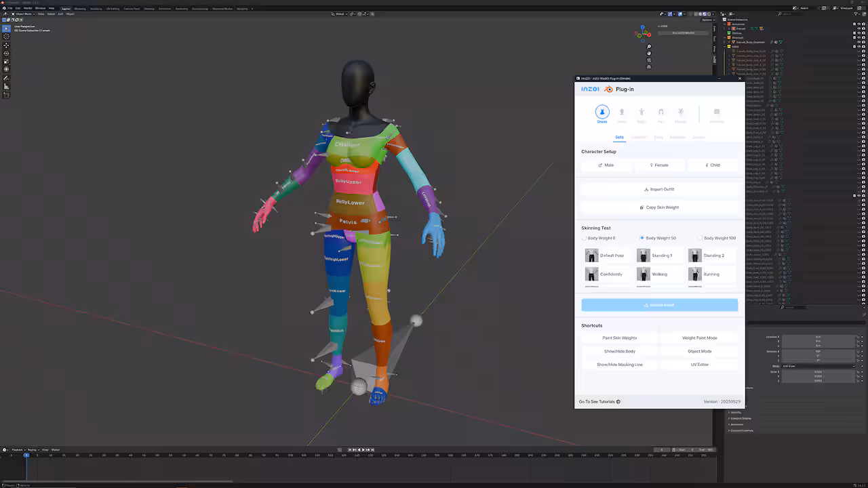Switch perspective/orthographic grid icon
Viewport: 868px width, 488px height.
click(x=649, y=66)
